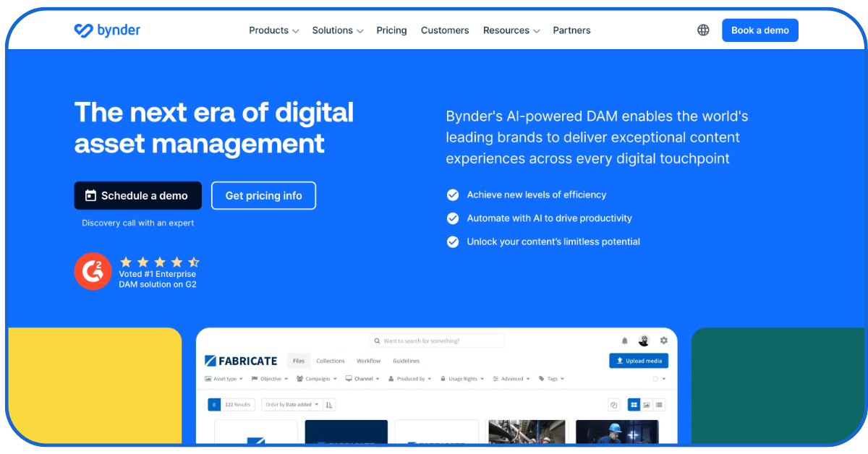
Task: Click the search bar in Fabricate
Action: coord(436,340)
